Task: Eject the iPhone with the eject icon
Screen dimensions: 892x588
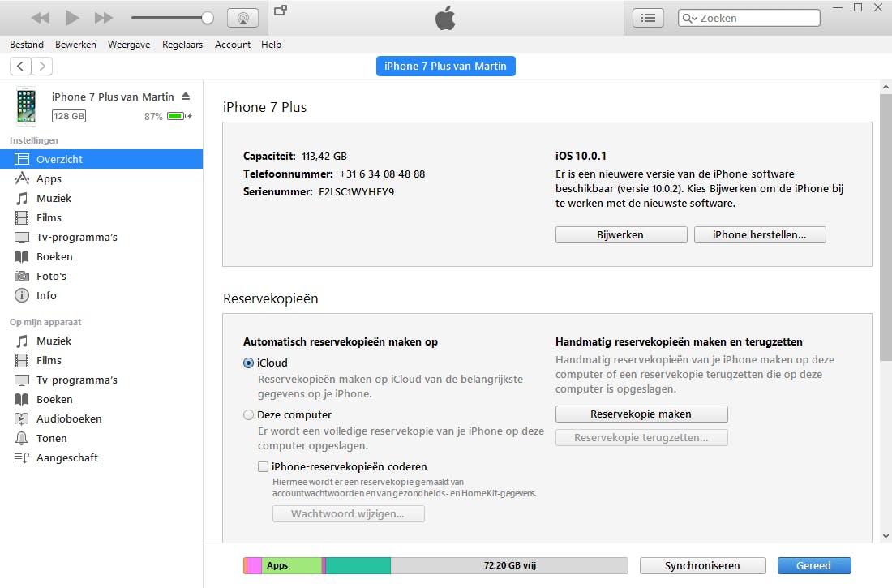Action: [186, 97]
